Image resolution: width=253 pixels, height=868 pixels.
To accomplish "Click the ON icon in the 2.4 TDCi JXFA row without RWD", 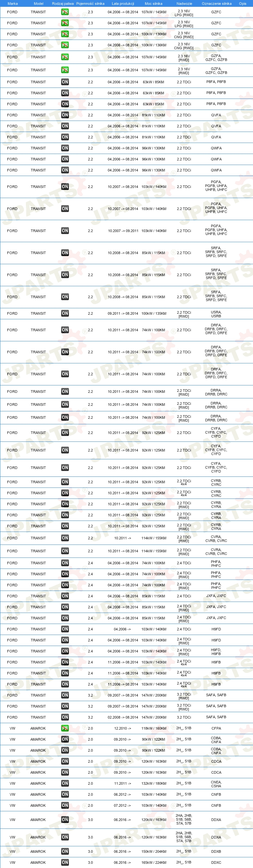I will pyautogui.click(x=65, y=596).
